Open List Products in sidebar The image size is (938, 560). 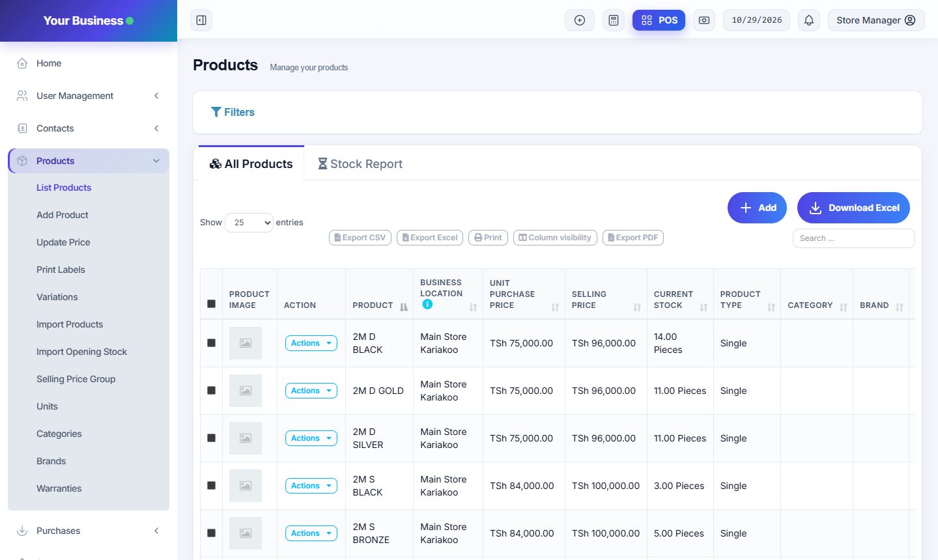tap(64, 188)
